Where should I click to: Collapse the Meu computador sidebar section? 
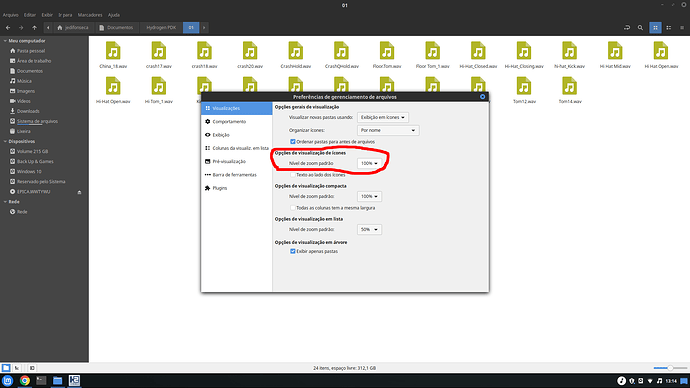[x=5, y=41]
